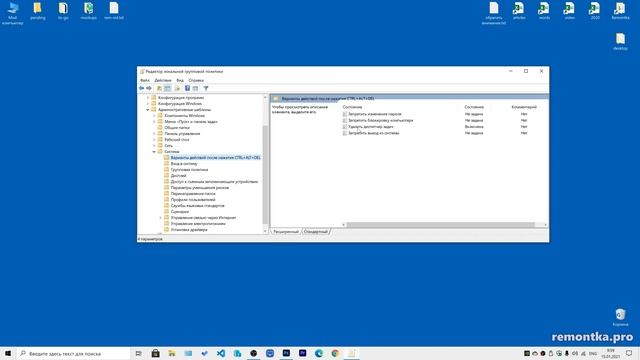Image resolution: width=640 pixels, height=360 pixels.
Task: Expand the Компоненты Windows node
Action: click(154, 116)
